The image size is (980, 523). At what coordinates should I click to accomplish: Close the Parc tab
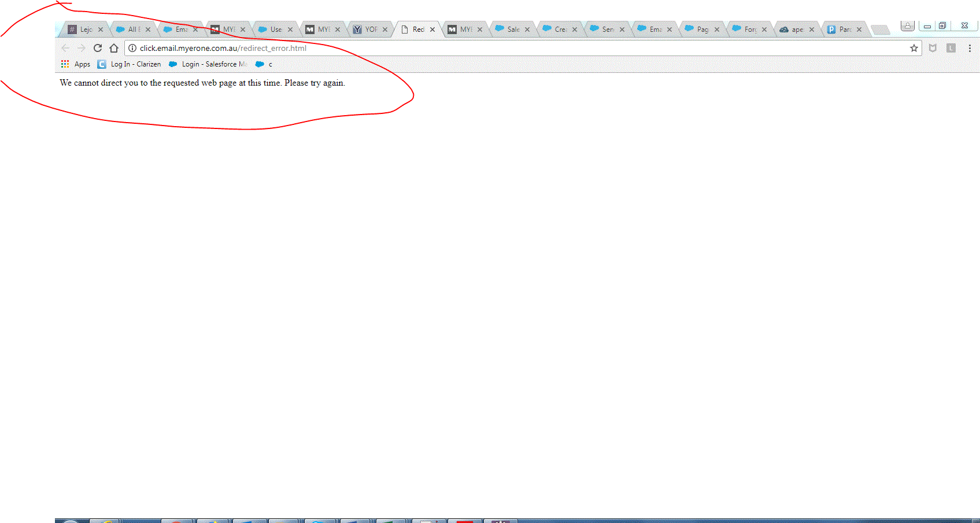pyautogui.click(x=859, y=30)
